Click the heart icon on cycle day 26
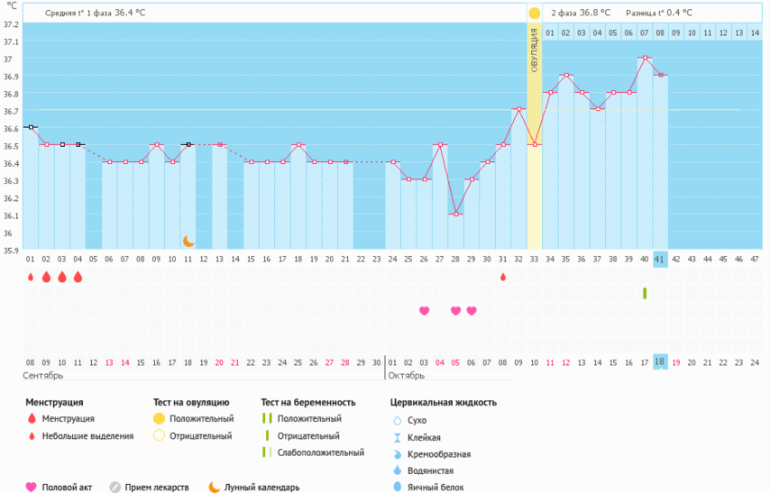Viewport: 770px width, 493px height. [424, 311]
